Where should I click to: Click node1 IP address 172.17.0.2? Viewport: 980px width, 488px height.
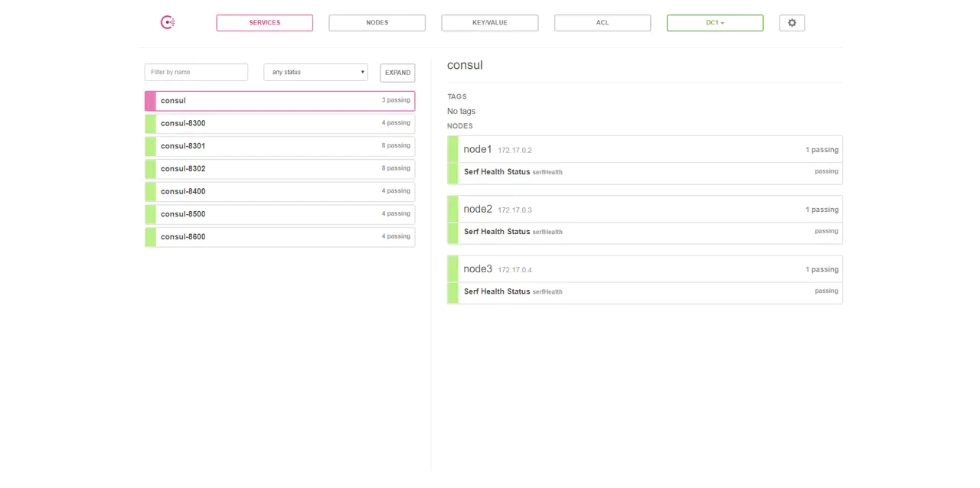tap(514, 151)
